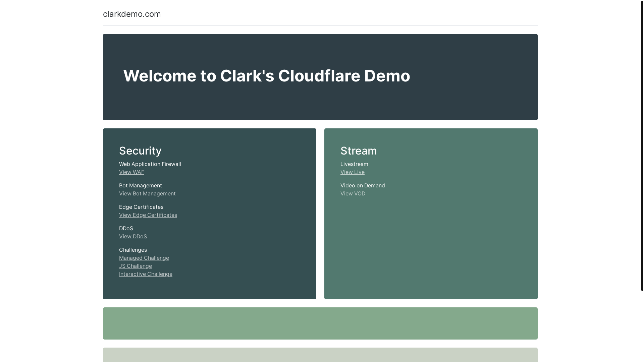
Task: Click the Security heading
Action: click(x=140, y=151)
